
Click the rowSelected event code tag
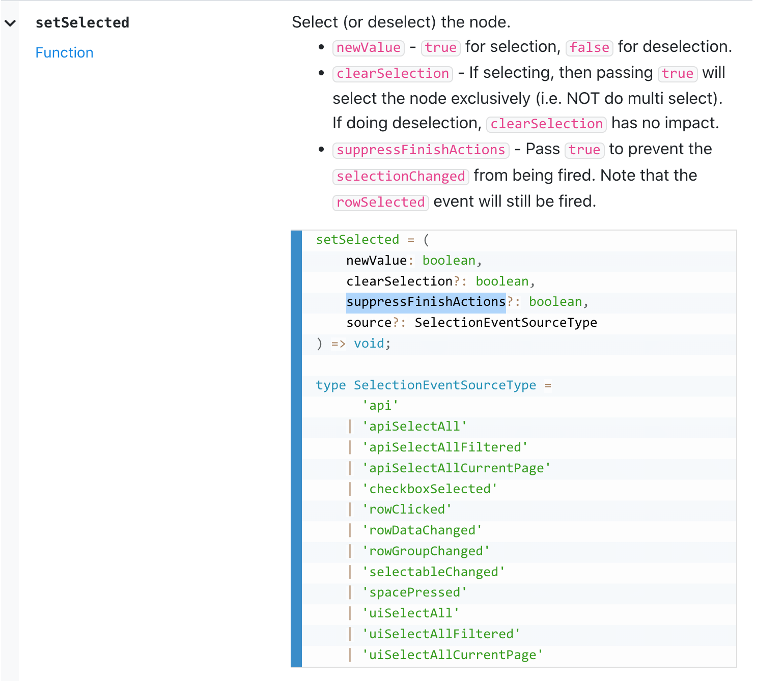coord(380,202)
